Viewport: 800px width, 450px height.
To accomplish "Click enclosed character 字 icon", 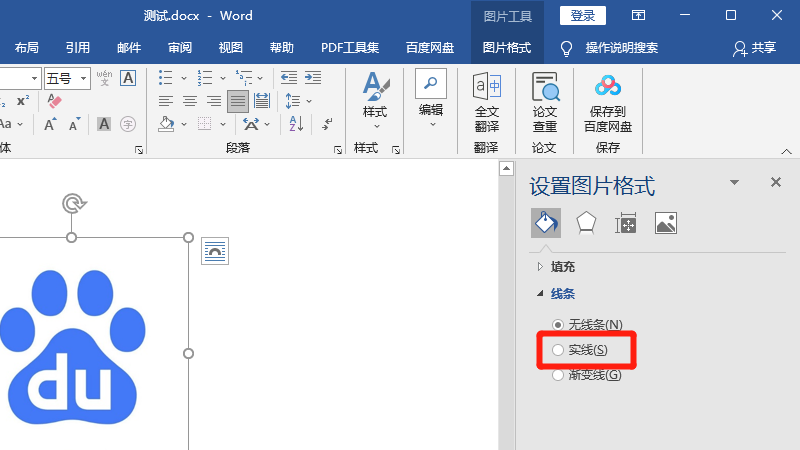I will 128,124.
